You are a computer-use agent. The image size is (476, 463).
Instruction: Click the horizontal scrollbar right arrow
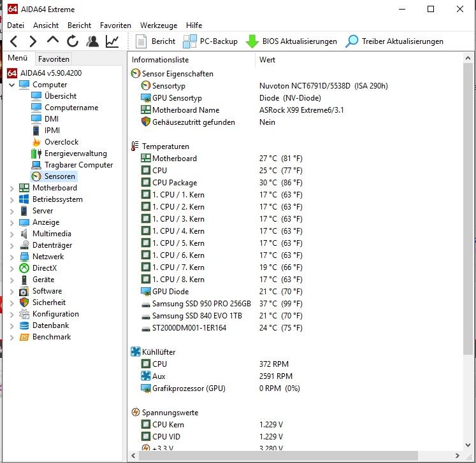pyautogui.click(x=457, y=456)
